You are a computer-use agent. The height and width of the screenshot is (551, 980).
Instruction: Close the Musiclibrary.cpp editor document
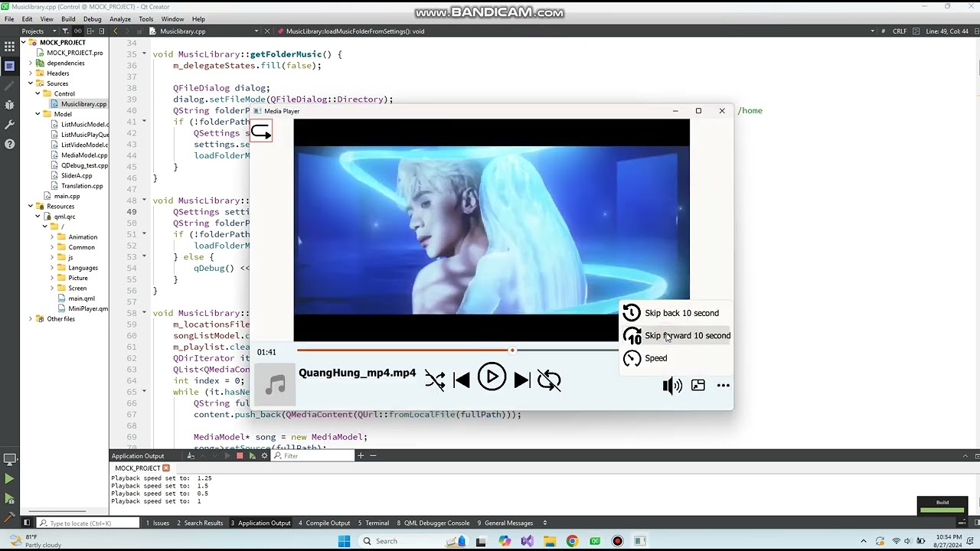(267, 31)
